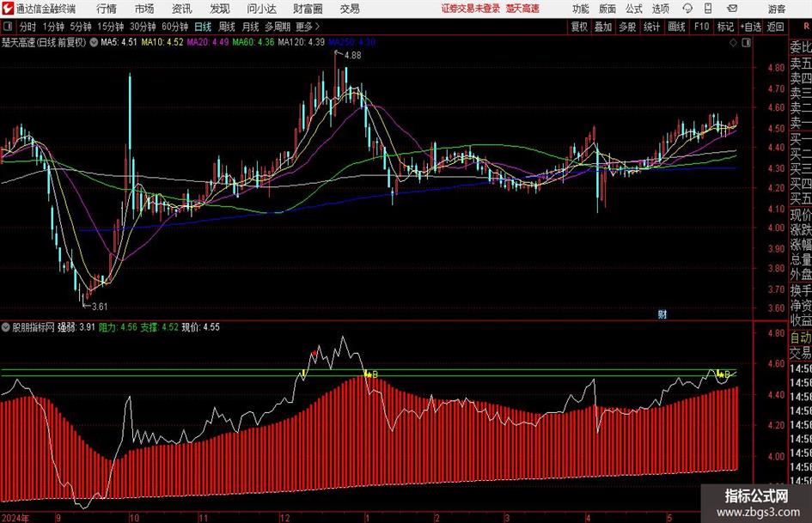The image size is (812, 523).
Task: Expand 更多 periods chevron
Action: [317, 27]
